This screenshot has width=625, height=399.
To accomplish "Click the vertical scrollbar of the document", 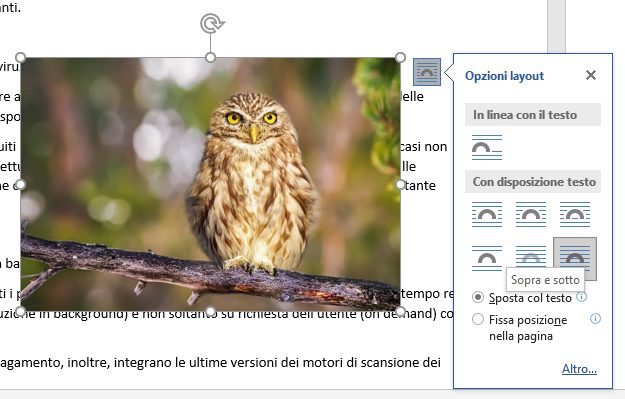I will [556, 26].
